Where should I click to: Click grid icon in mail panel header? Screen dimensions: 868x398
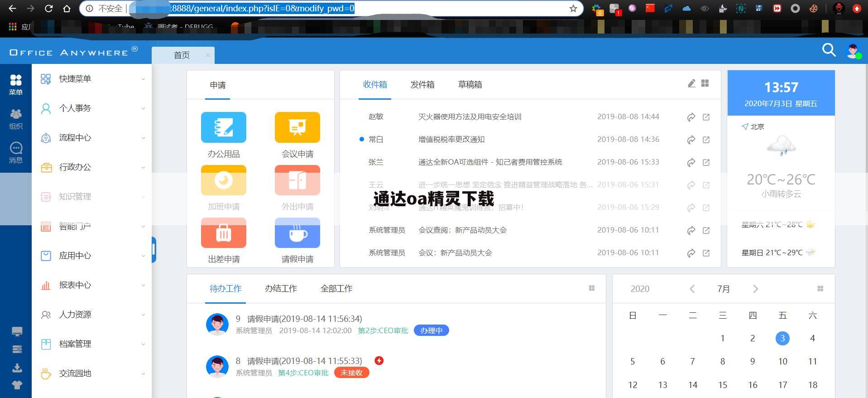click(x=705, y=83)
